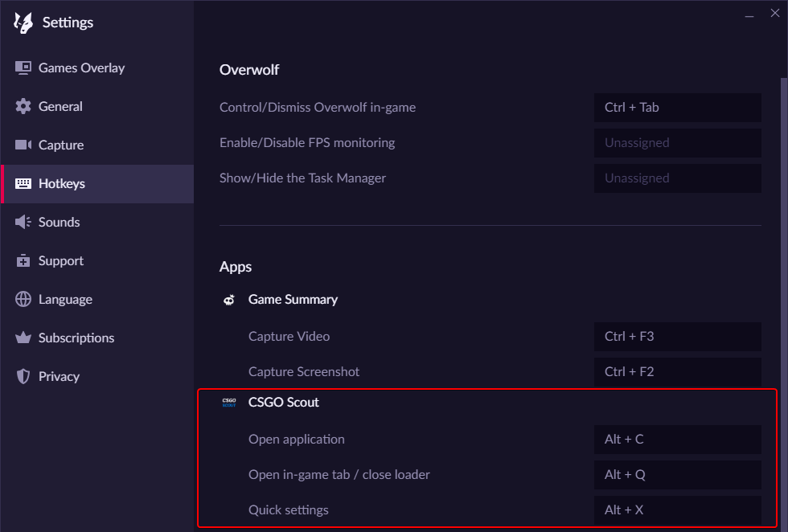Click the General gear icon
The width and height of the screenshot is (788, 532).
click(23, 107)
